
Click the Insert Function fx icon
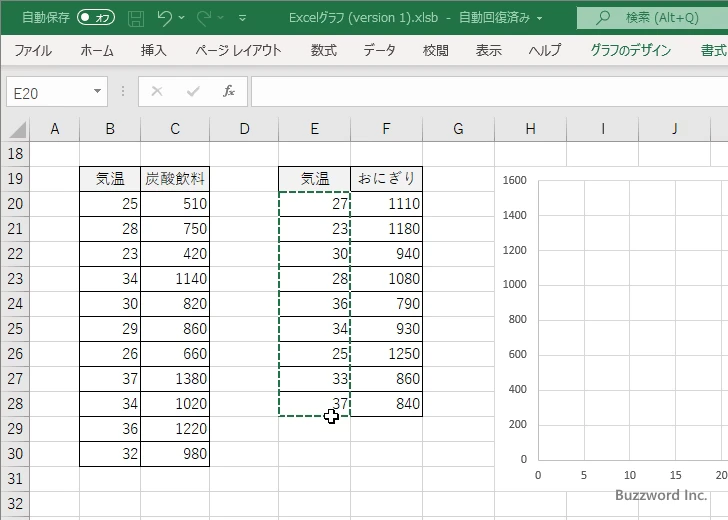(x=228, y=91)
